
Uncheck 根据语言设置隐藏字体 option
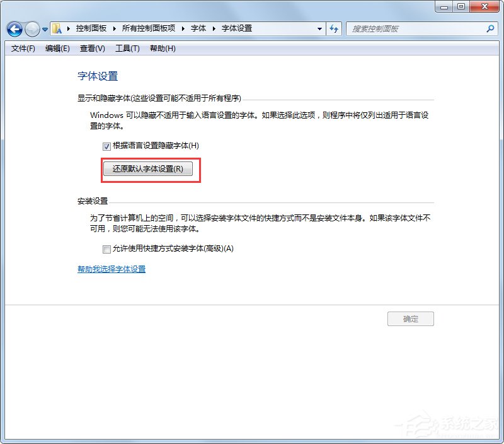pyautogui.click(x=106, y=146)
